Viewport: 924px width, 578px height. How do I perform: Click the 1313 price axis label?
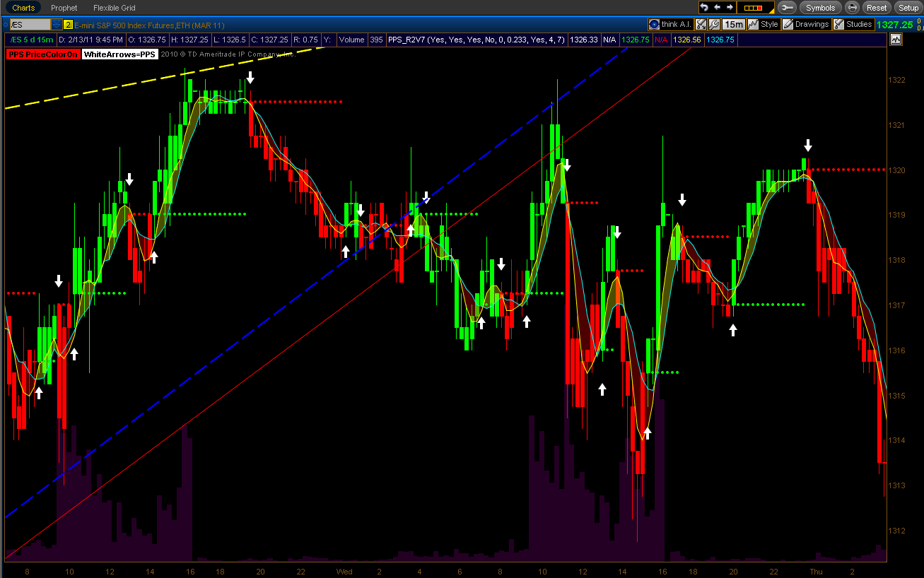tap(896, 485)
